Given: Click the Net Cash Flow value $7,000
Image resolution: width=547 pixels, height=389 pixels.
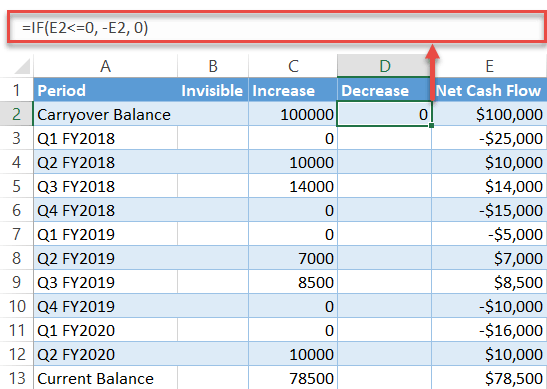Looking at the screenshot, I should (x=489, y=258).
